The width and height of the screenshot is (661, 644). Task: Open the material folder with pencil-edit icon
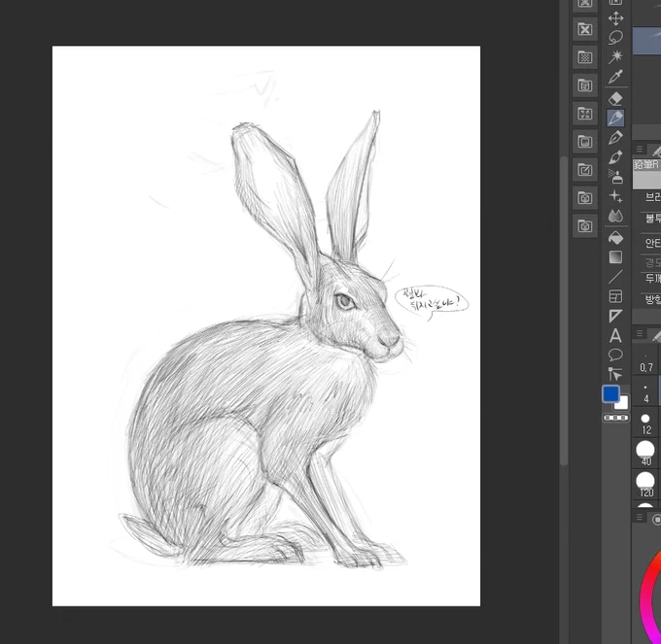(x=585, y=170)
